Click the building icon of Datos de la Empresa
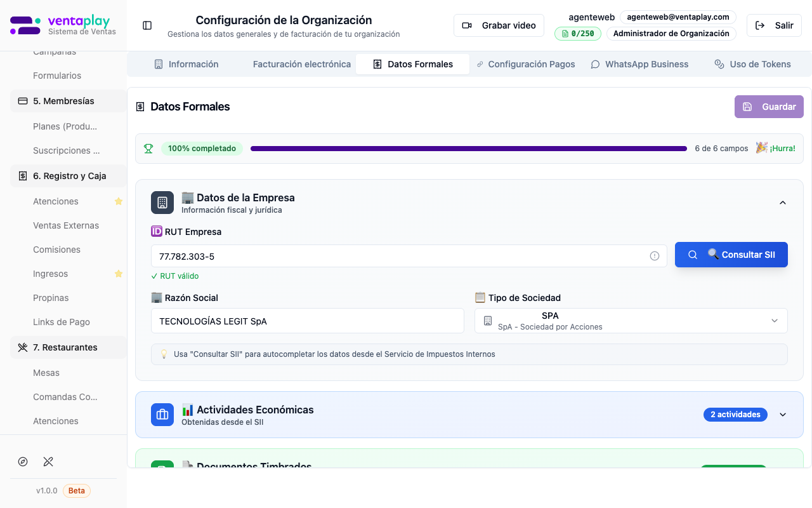This screenshot has width=812, height=508. point(162,203)
